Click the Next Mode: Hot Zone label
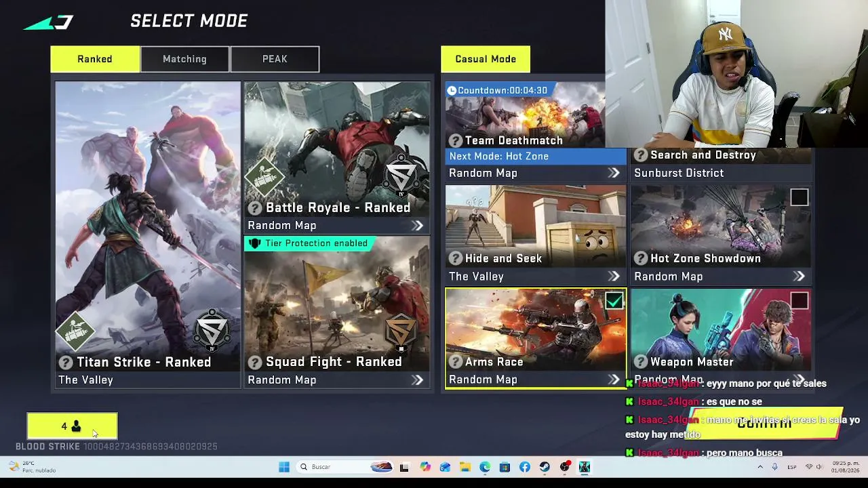This screenshot has width=868, height=488. 499,157
